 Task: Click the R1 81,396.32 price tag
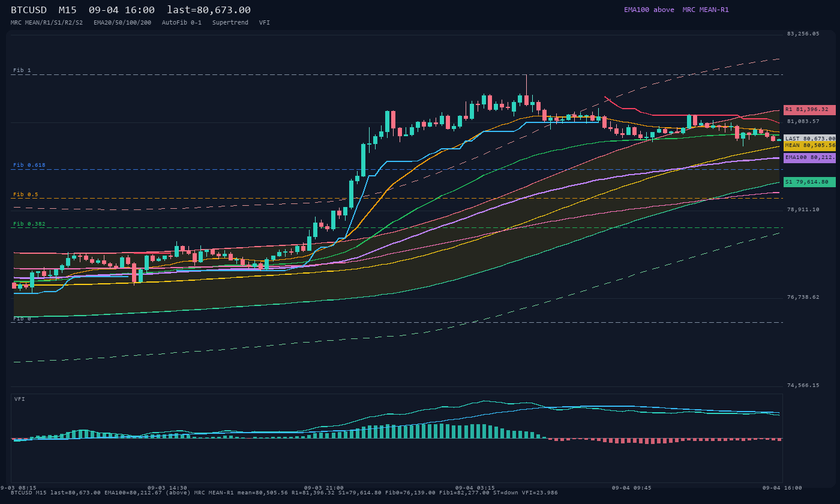[x=809, y=110]
